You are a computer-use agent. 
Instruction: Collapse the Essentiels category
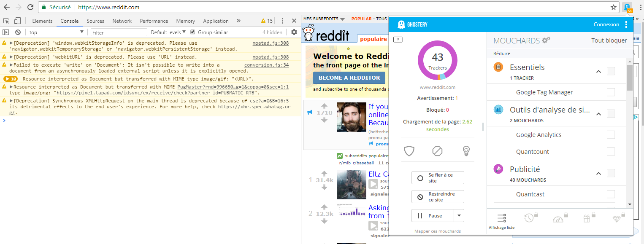coord(598,71)
